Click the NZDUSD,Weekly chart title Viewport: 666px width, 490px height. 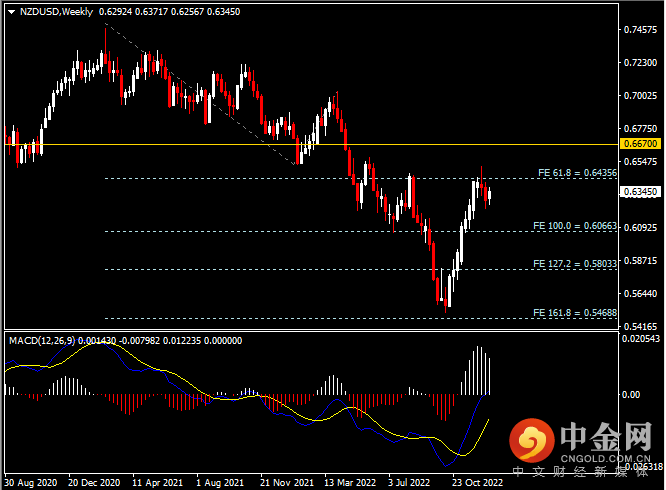(56, 12)
